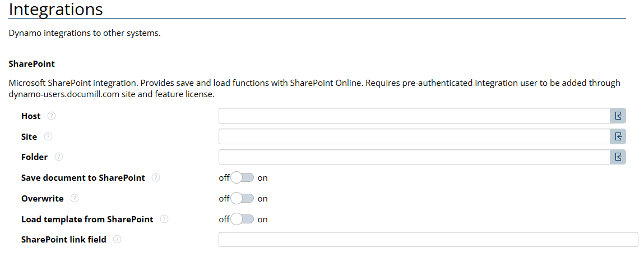Select the Folder text input

coord(414,157)
